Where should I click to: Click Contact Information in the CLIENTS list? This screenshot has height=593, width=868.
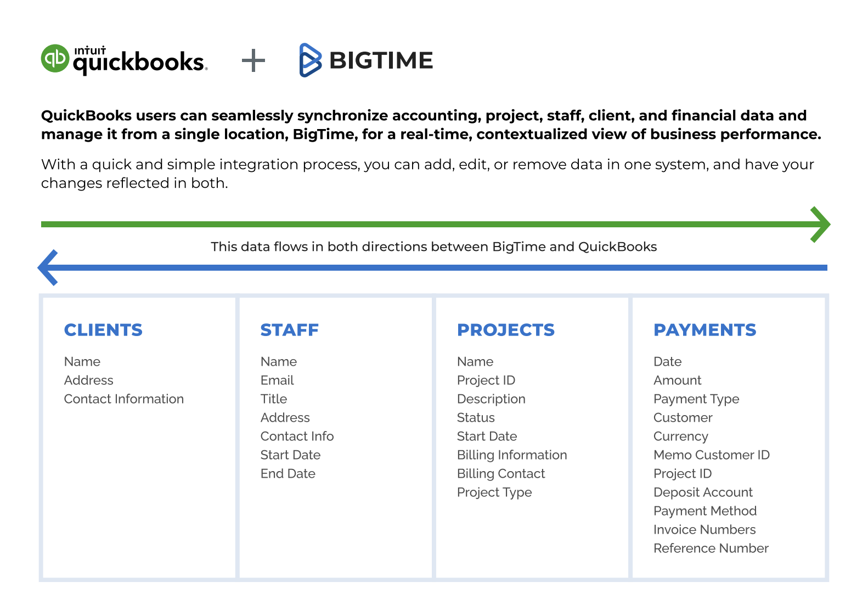[x=124, y=399]
